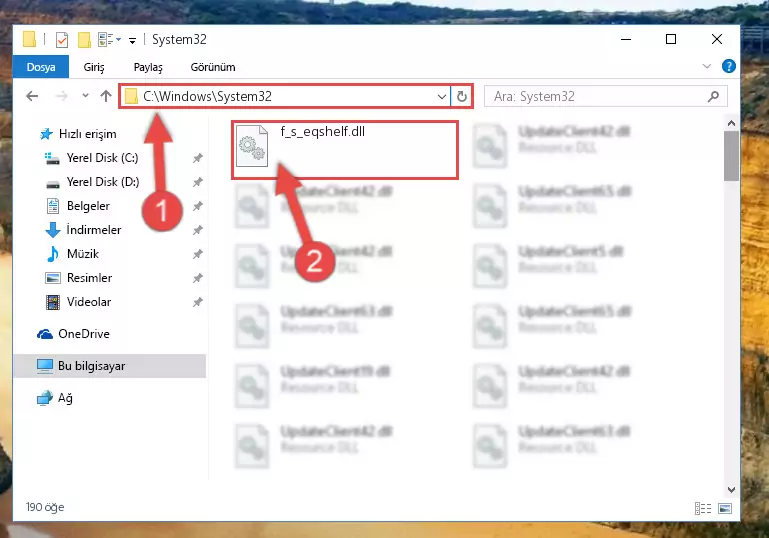
Task: Expand the address bar history dropdown
Action: click(442, 97)
